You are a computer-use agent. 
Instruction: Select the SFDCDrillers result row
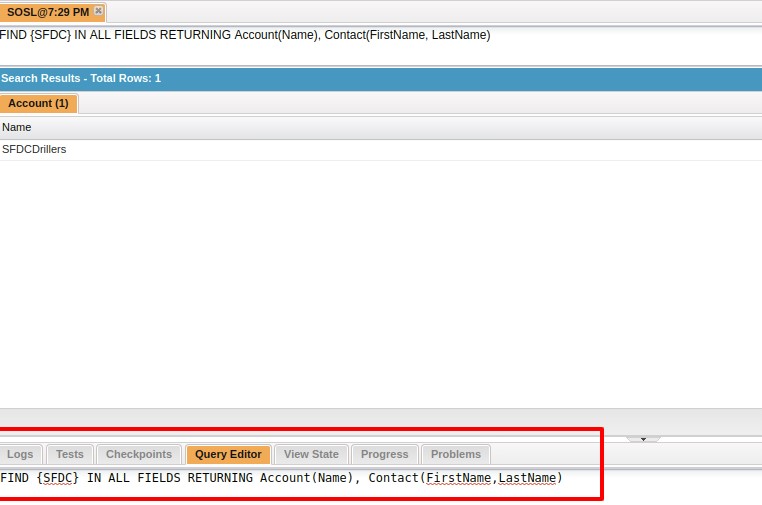coord(381,150)
